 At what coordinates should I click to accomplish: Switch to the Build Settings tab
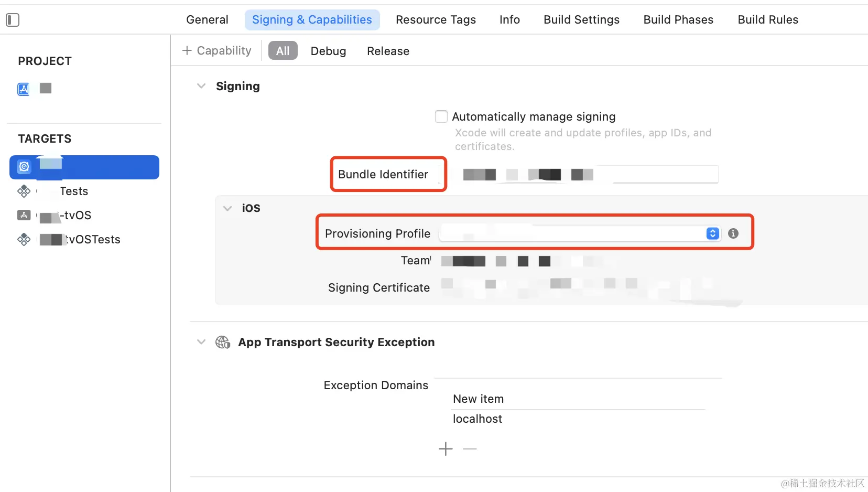(x=581, y=20)
